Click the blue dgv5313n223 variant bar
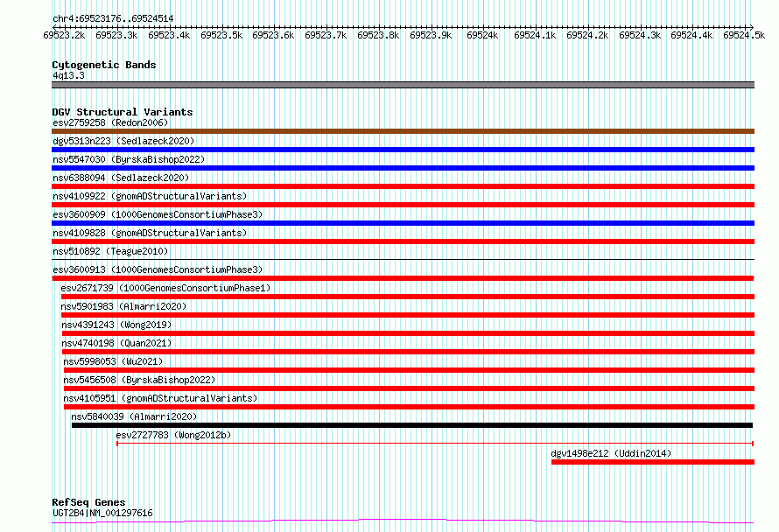 pyautogui.click(x=403, y=150)
